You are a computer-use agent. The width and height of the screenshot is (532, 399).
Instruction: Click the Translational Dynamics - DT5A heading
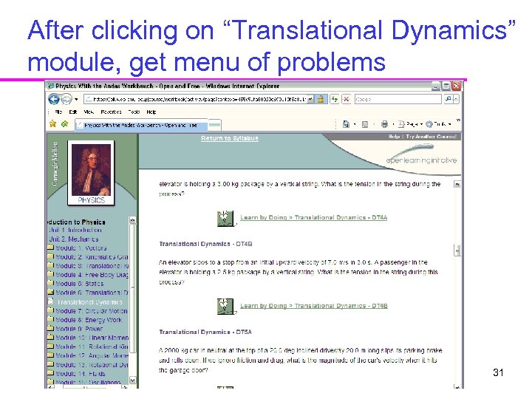coord(205,332)
